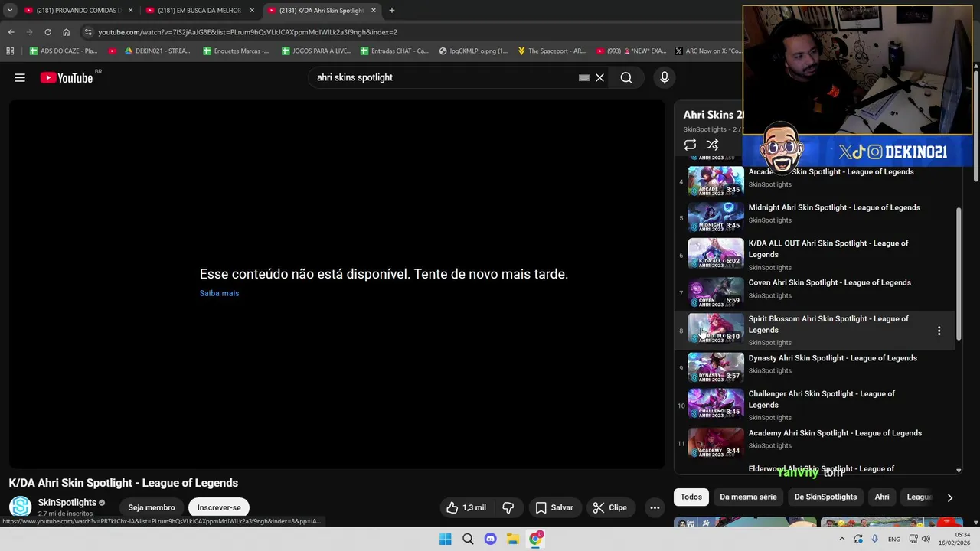This screenshot has width=980, height=551.
Task: Clear the search box with the X
Action: tap(599, 77)
